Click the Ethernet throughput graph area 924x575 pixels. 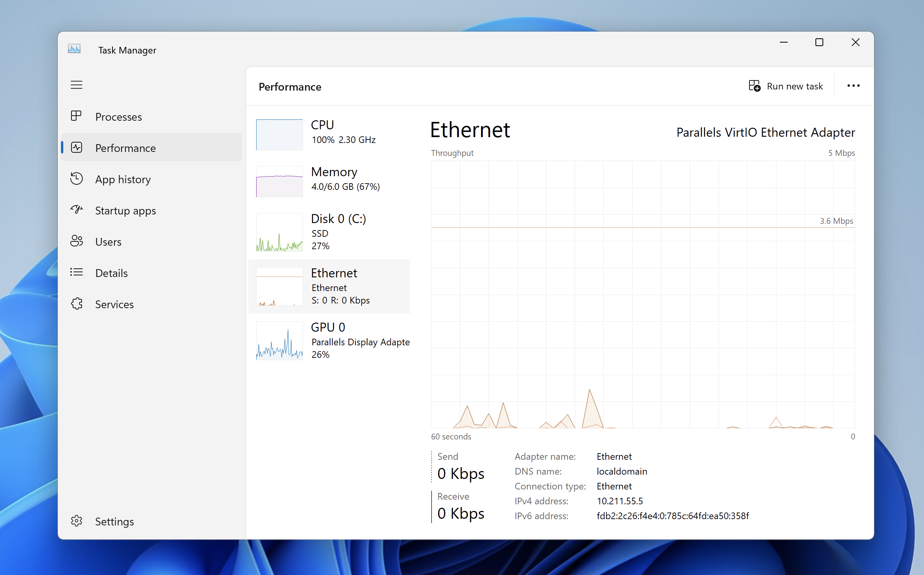643,294
